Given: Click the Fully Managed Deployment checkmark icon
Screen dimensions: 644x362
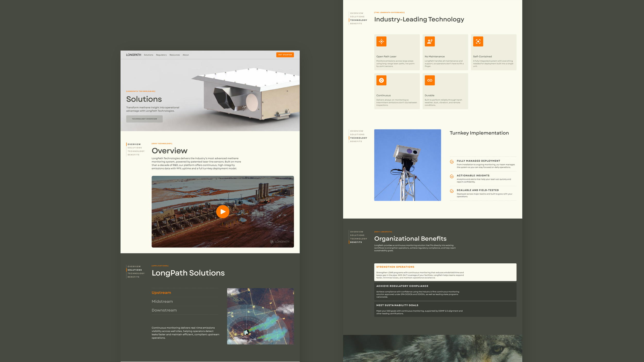Looking at the screenshot, I should (x=452, y=162).
